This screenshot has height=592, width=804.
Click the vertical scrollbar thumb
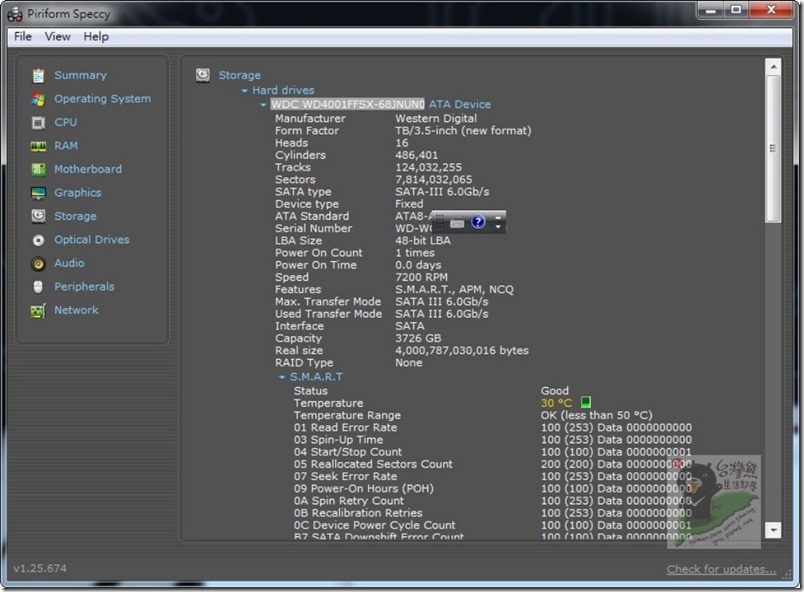pyautogui.click(x=773, y=149)
